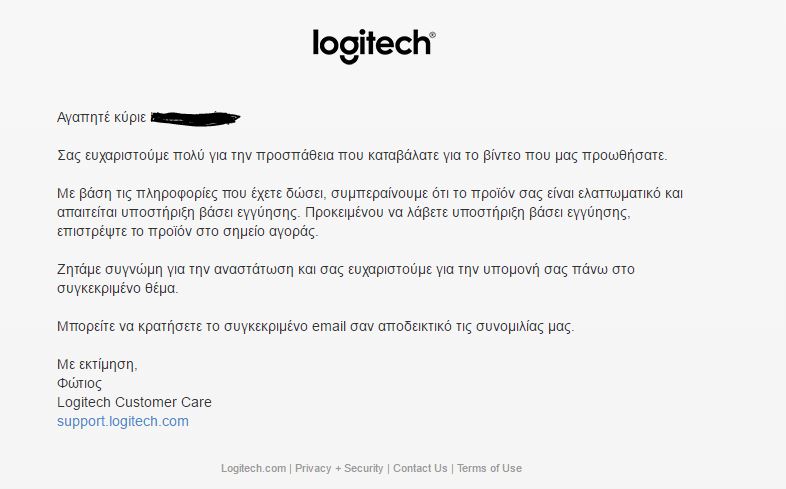Click the "Logitech Customer Care" signature line
Viewport: 786px width, 489px height.
tap(134, 402)
